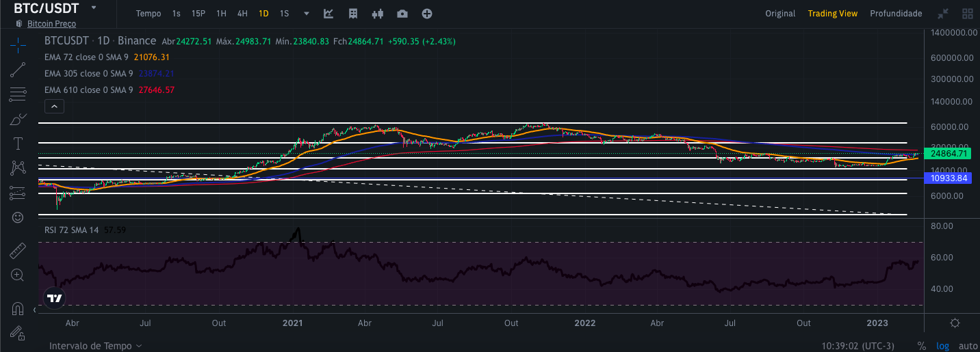Click RSI scale label 80.00
The width and height of the screenshot is (980, 352).
point(942,226)
